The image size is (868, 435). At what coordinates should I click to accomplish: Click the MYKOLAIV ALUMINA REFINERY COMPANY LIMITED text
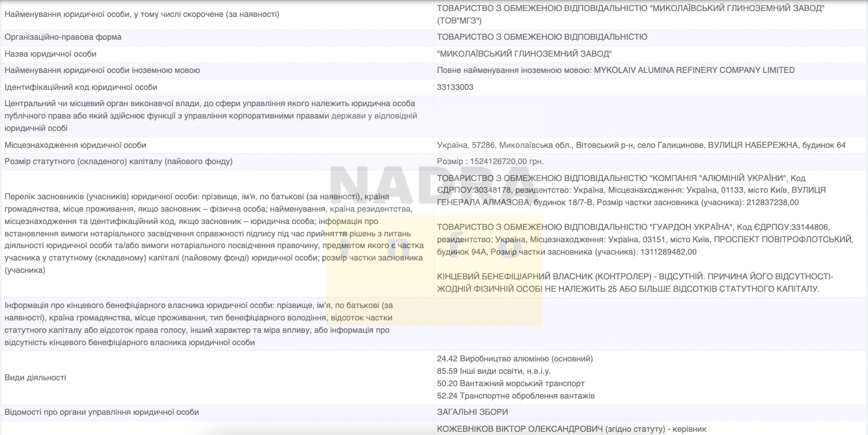[x=694, y=70]
